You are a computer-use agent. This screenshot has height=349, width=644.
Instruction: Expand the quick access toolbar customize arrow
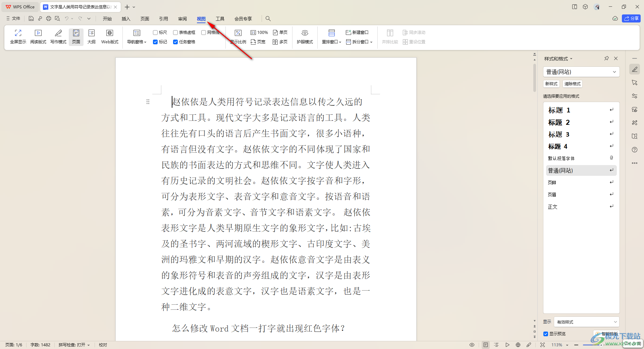89,18
